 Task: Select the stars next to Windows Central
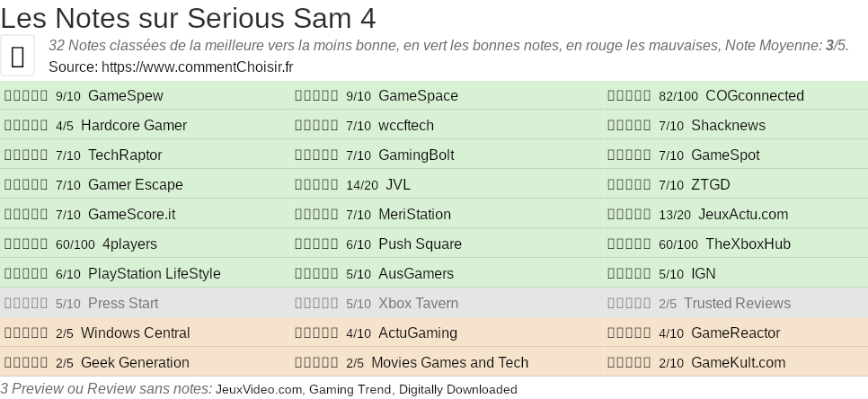click(26, 333)
